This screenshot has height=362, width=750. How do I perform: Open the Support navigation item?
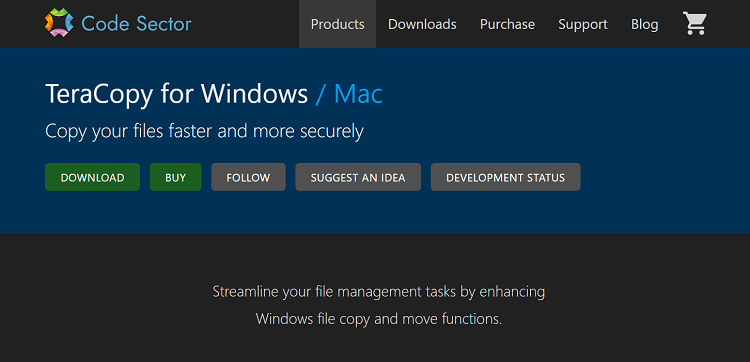(x=583, y=24)
